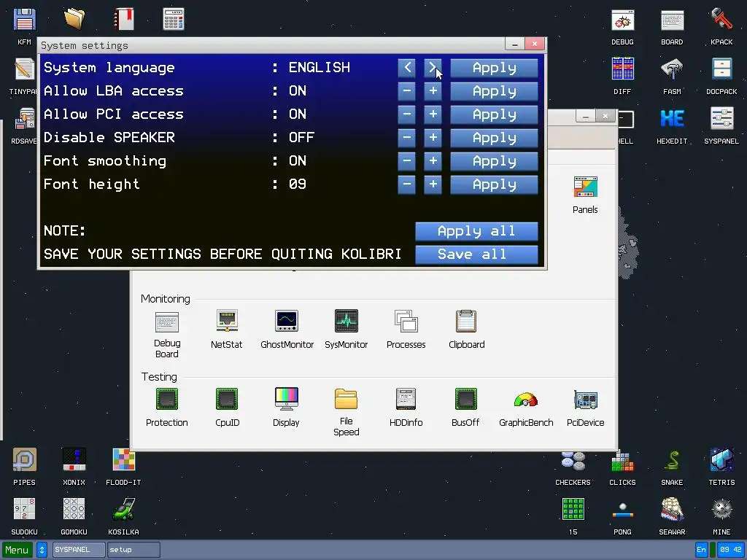
Task: Open the SUDOKU game icon
Action: (x=24, y=510)
